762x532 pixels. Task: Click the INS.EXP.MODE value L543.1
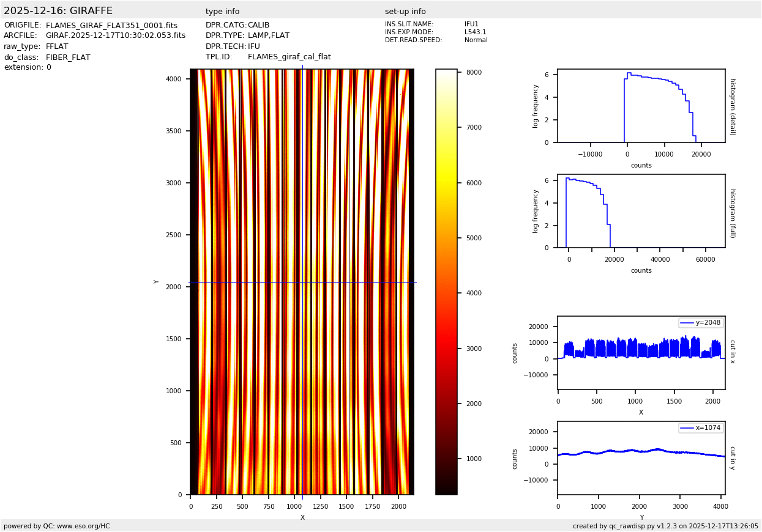pyautogui.click(x=475, y=32)
